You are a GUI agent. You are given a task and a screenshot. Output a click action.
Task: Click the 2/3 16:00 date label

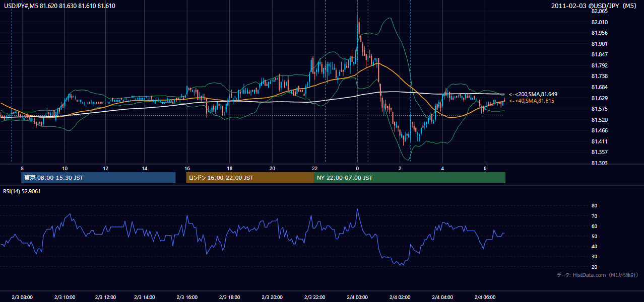pyautogui.click(x=187, y=297)
